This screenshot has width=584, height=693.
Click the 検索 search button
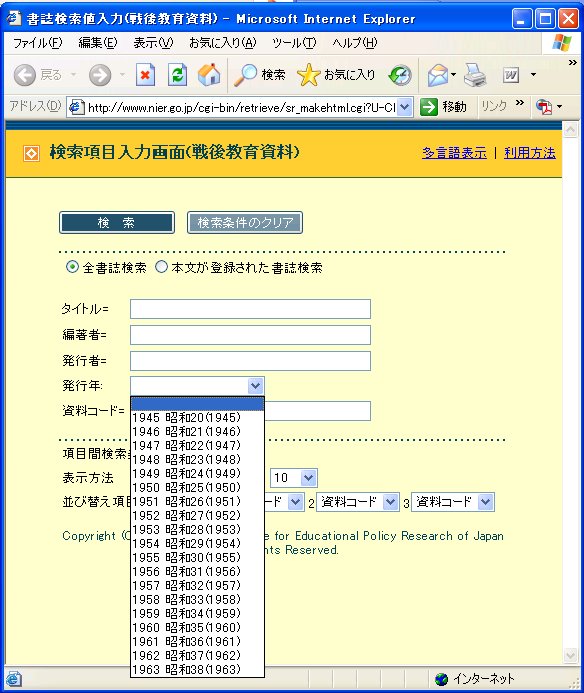tap(117, 222)
